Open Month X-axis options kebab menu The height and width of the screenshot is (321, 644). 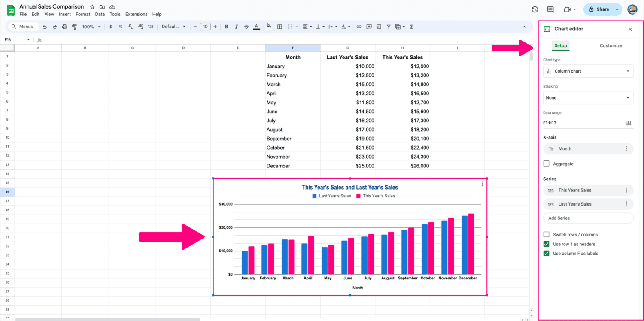click(626, 149)
